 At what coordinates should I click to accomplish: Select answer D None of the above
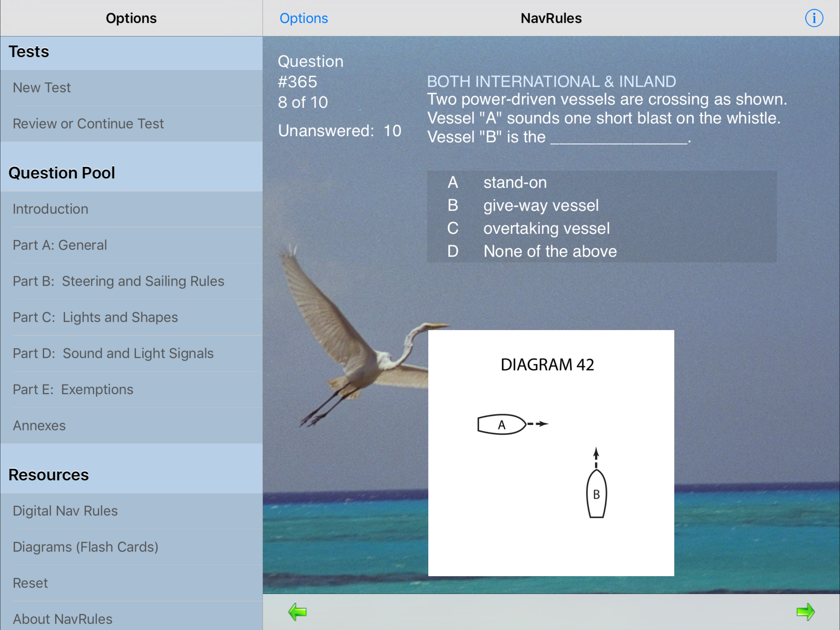[549, 251]
